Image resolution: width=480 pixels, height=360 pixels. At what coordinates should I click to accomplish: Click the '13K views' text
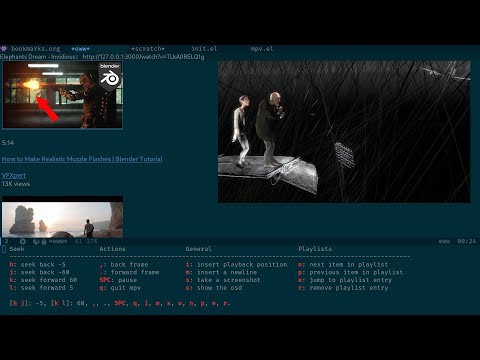pos(16,184)
